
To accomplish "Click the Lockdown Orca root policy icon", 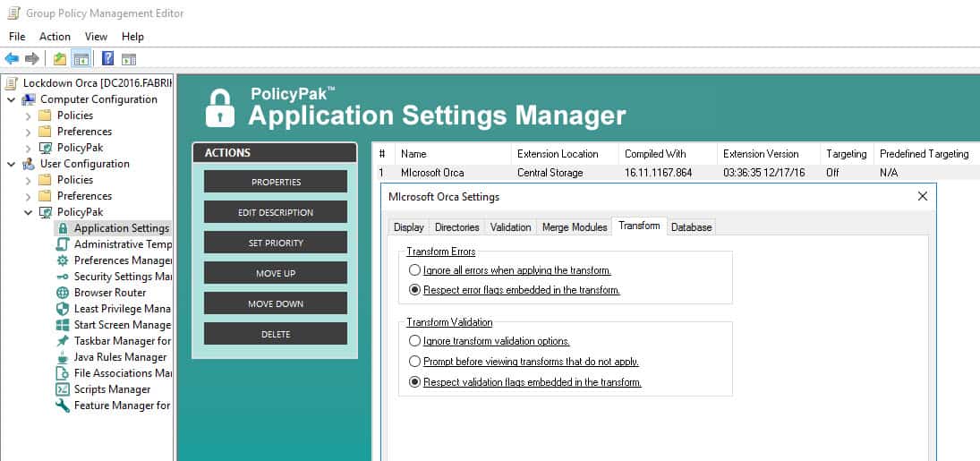I will pyautogui.click(x=12, y=83).
